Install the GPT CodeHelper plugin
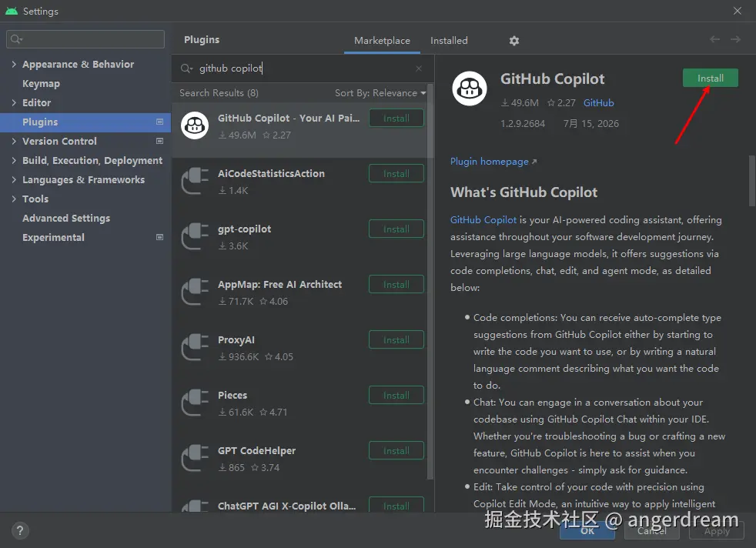 396,451
